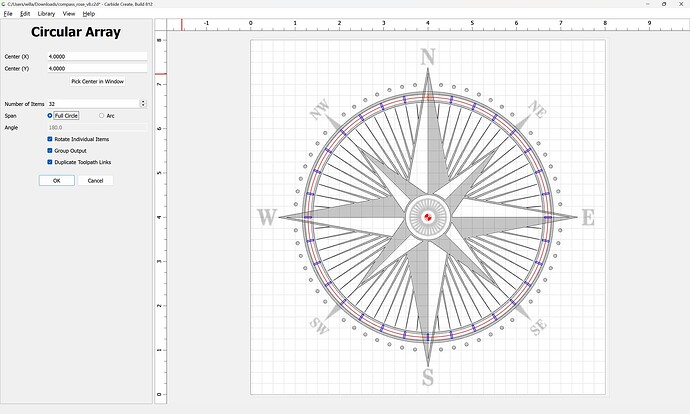This screenshot has width=690, height=414.
Task: Click the Center (X) input field
Action: pos(97,57)
